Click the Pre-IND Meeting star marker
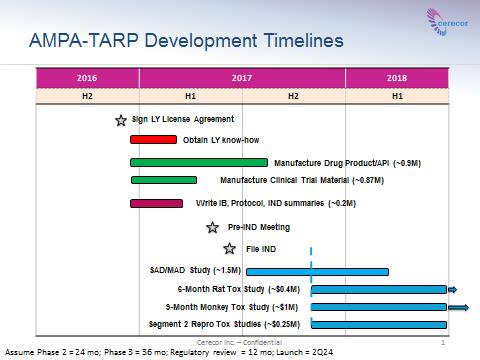 tap(212, 228)
